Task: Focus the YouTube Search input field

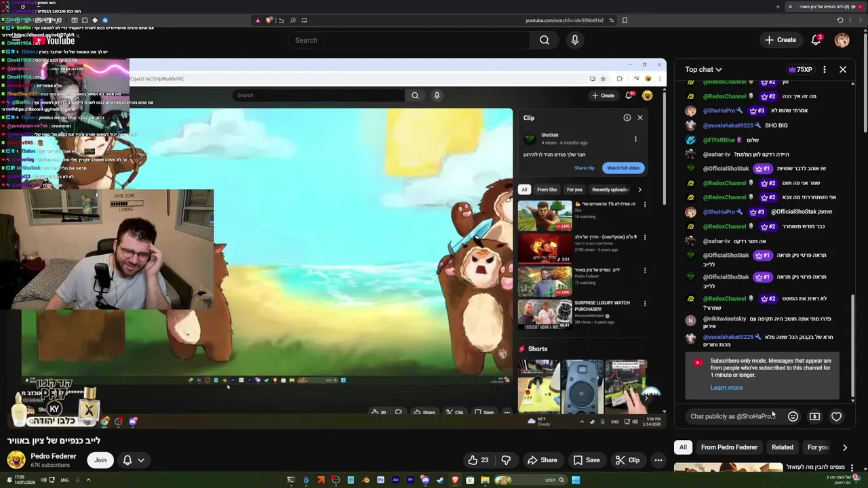Action: point(410,40)
